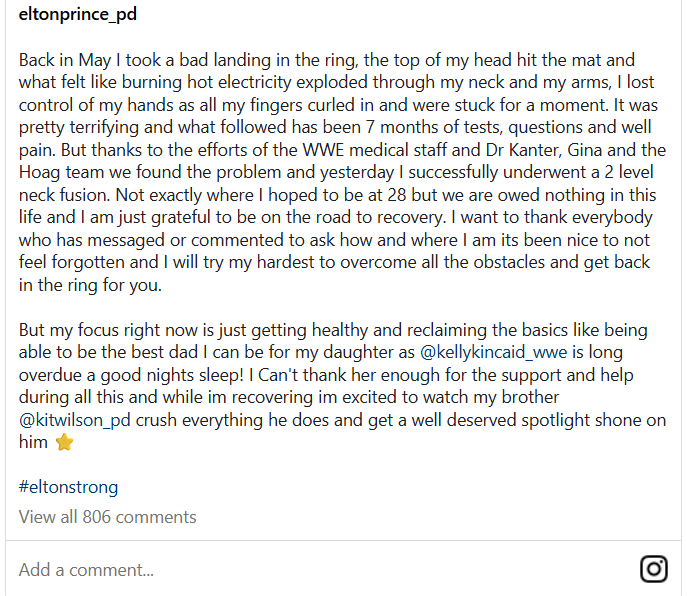The image size is (687, 596).
Task: Click the phrase "neck fusion"
Action: click(x=68, y=195)
